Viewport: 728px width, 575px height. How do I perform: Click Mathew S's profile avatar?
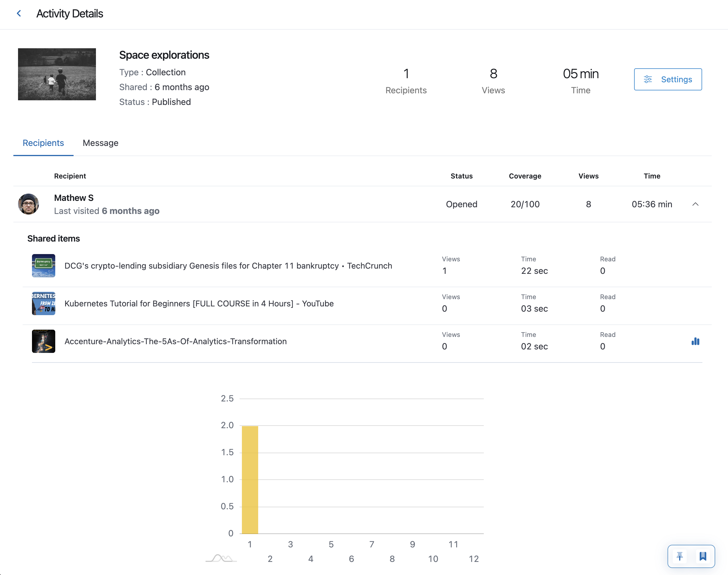[28, 204]
